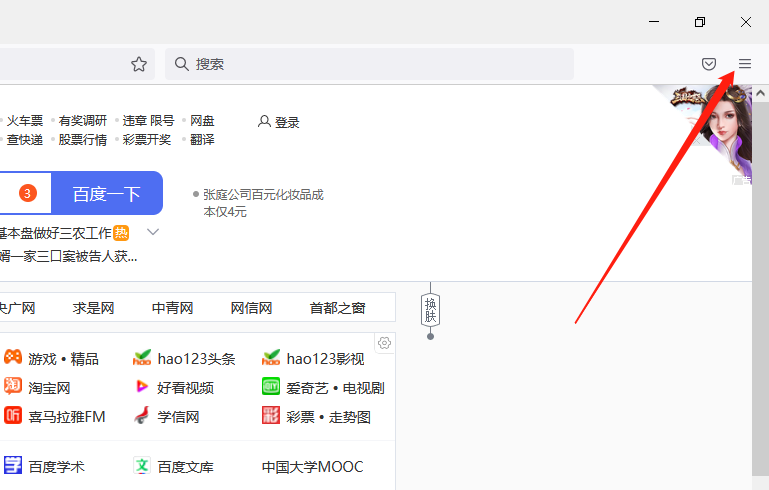Open the 游戏 • 精品 link
The height and width of the screenshot is (490, 769).
(x=63, y=359)
